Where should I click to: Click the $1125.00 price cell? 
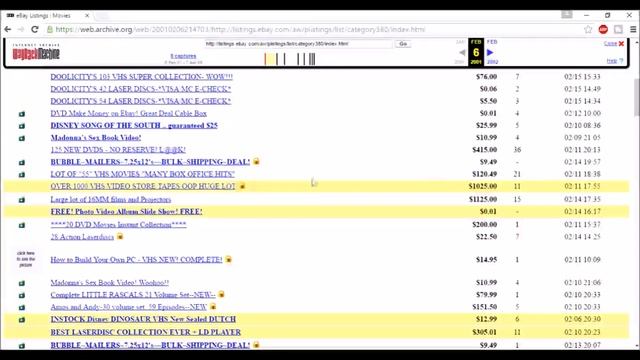pyautogui.click(x=483, y=200)
